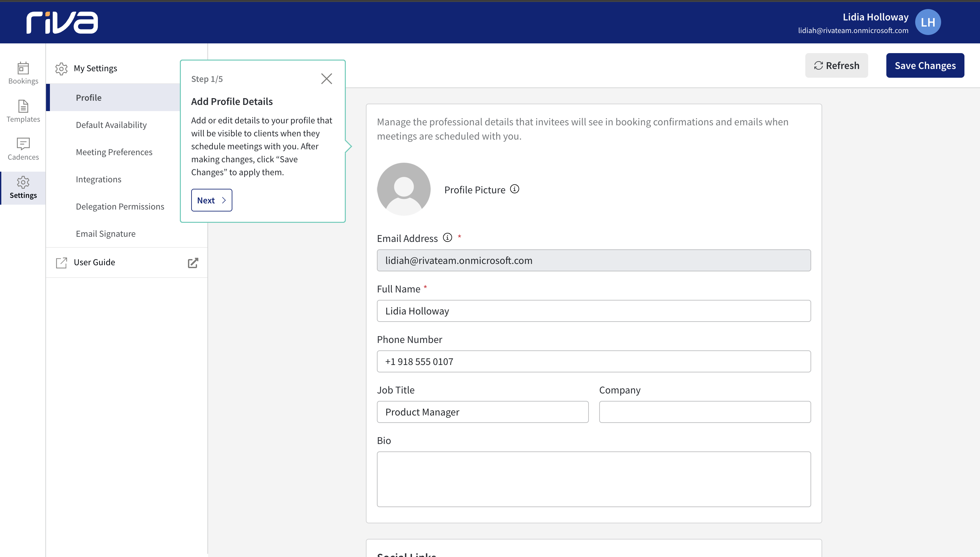Click the LH user avatar
This screenshot has height=557, width=980.
tap(928, 22)
